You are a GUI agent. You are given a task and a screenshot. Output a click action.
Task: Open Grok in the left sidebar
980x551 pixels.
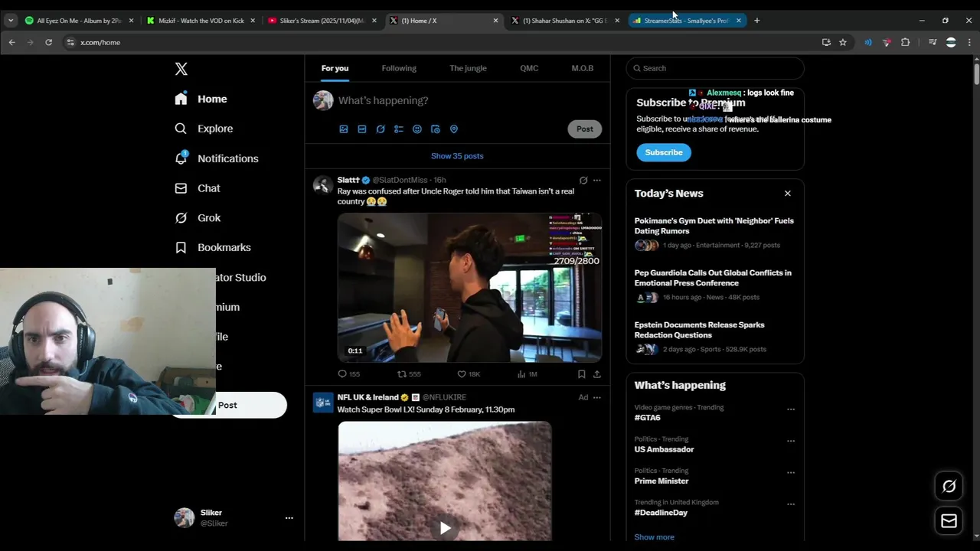pos(198,218)
